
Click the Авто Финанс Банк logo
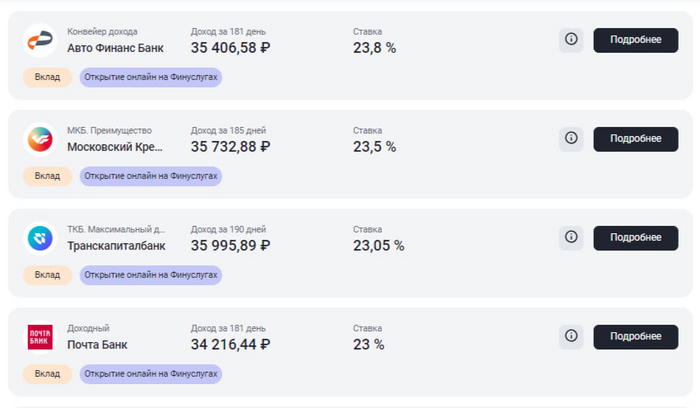point(39,40)
